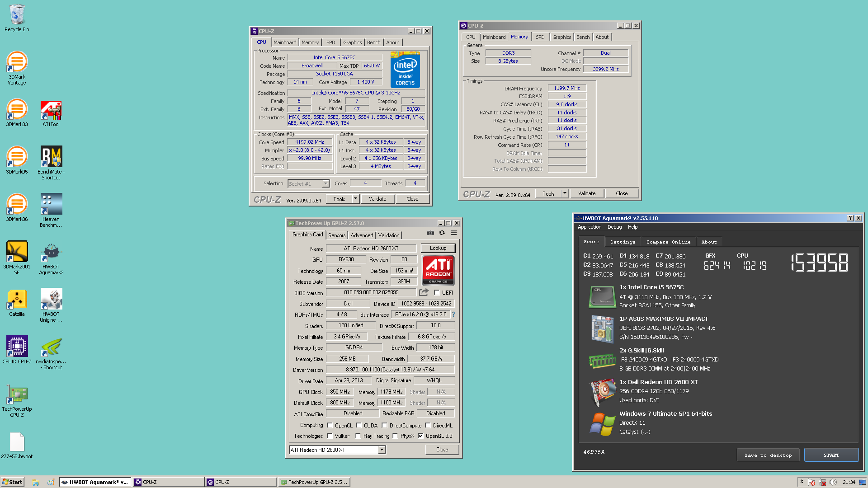Select the ATITool desktop icon

pos(51,113)
